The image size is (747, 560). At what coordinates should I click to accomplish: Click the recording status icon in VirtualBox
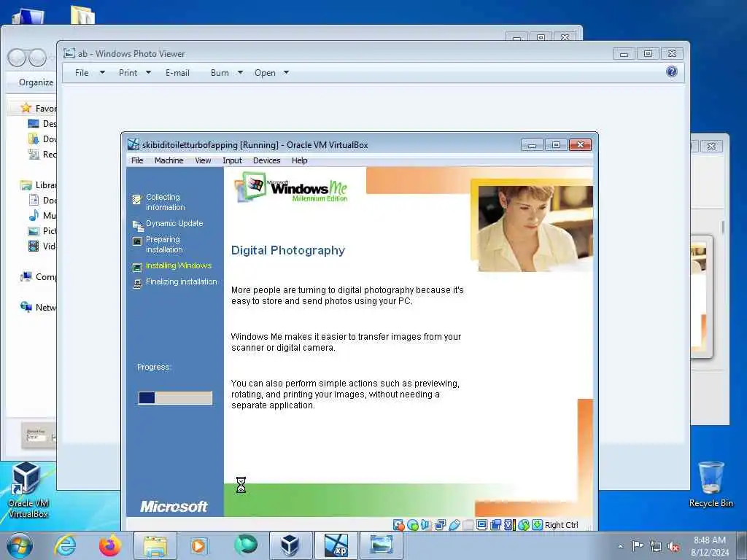click(x=495, y=525)
